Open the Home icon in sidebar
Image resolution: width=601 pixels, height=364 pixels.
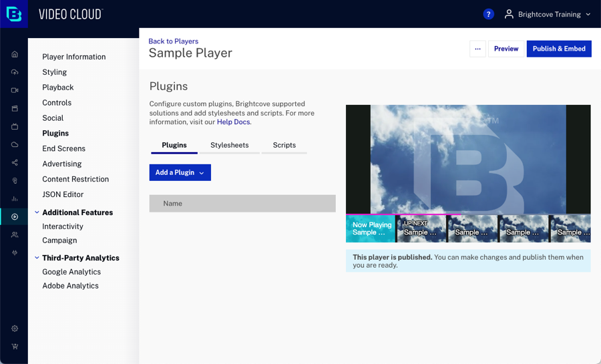point(15,54)
